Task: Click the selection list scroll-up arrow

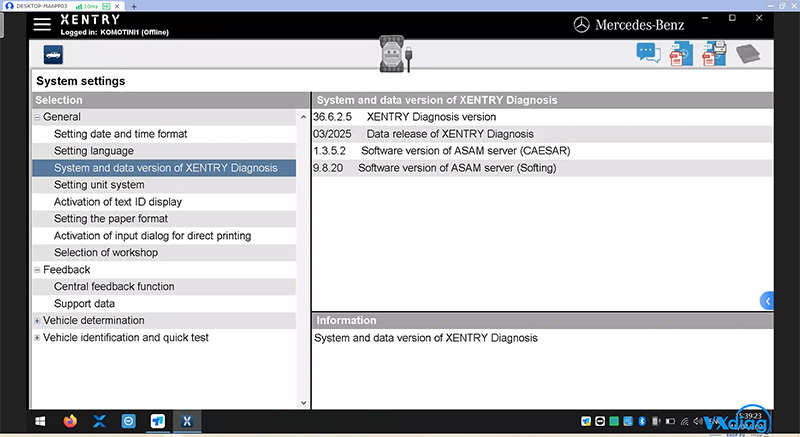Action: (x=304, y=117)
